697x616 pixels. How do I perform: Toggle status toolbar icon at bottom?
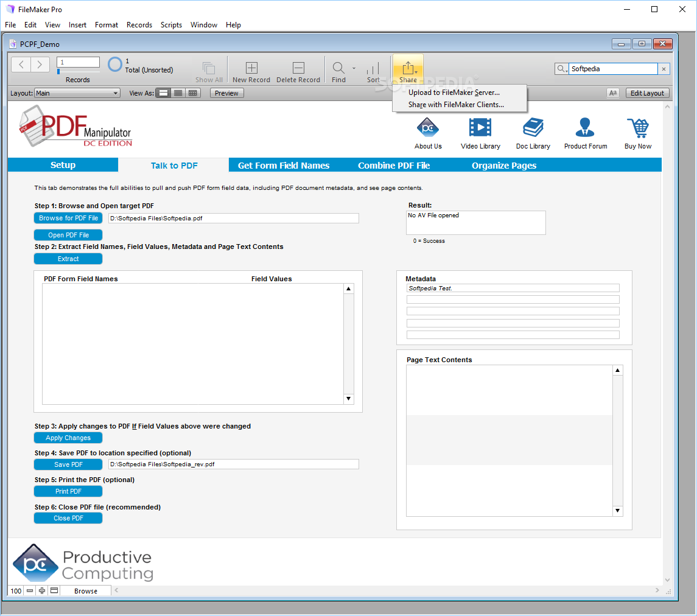[54, 590]
